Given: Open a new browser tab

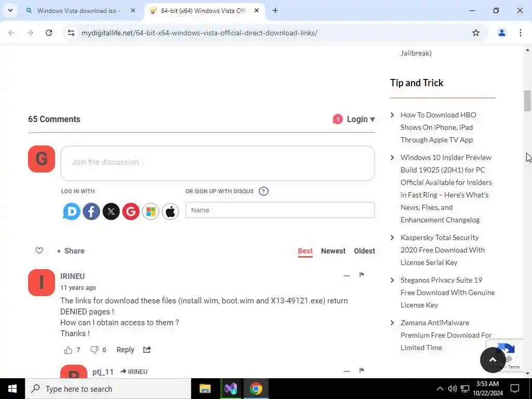Looking at the screenshot, I should click(x=275, y=10).
